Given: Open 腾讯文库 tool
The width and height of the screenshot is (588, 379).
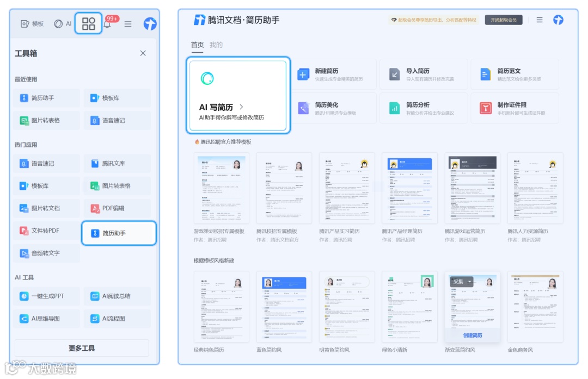Looking at the screenshot, I should 118,163.
